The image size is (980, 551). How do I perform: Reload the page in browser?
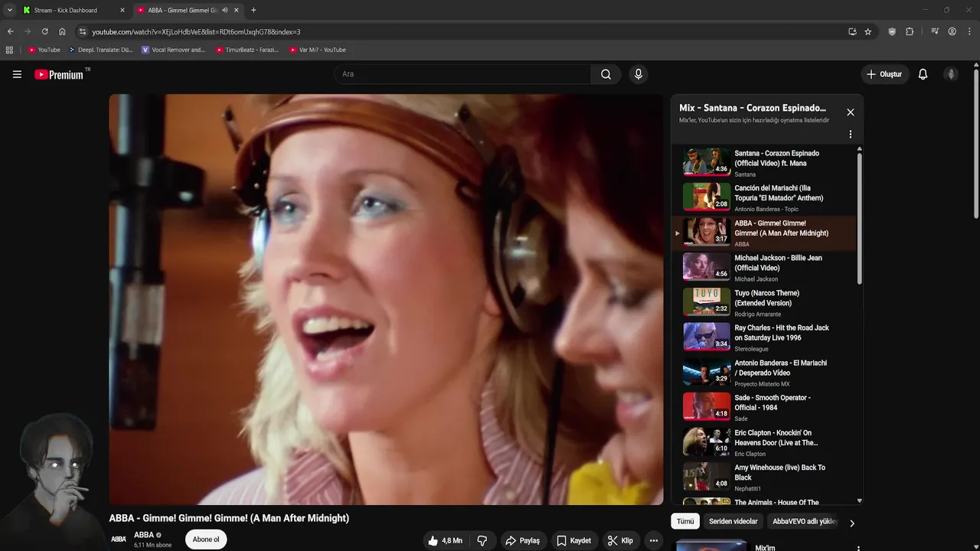pos(44,31)
